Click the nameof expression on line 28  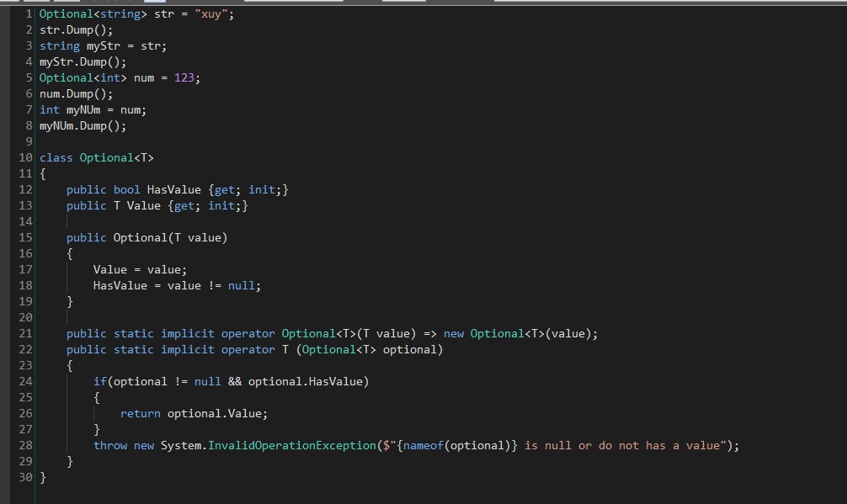[x=457, y=445]
